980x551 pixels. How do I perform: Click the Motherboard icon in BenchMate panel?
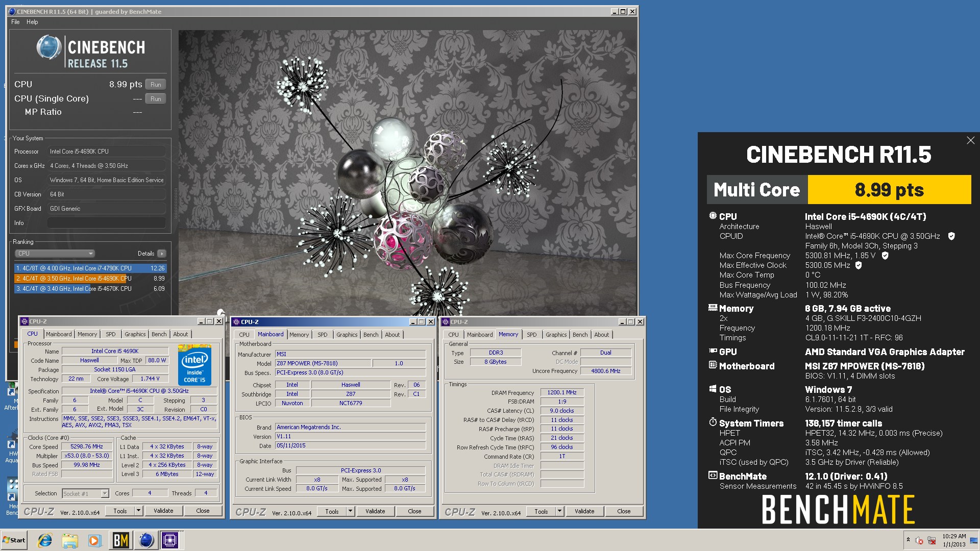click(x=713, y=365)
